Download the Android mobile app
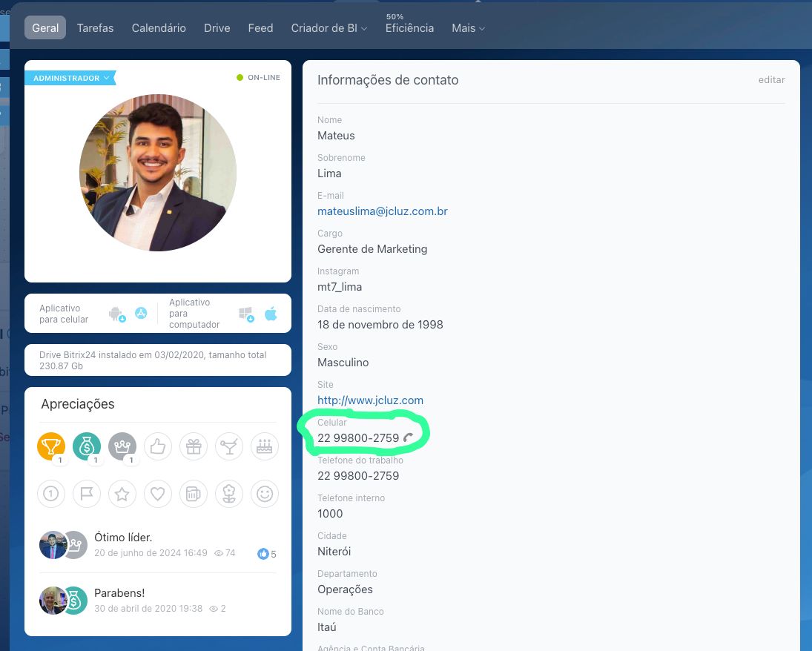812x651 pixels. 117,314
